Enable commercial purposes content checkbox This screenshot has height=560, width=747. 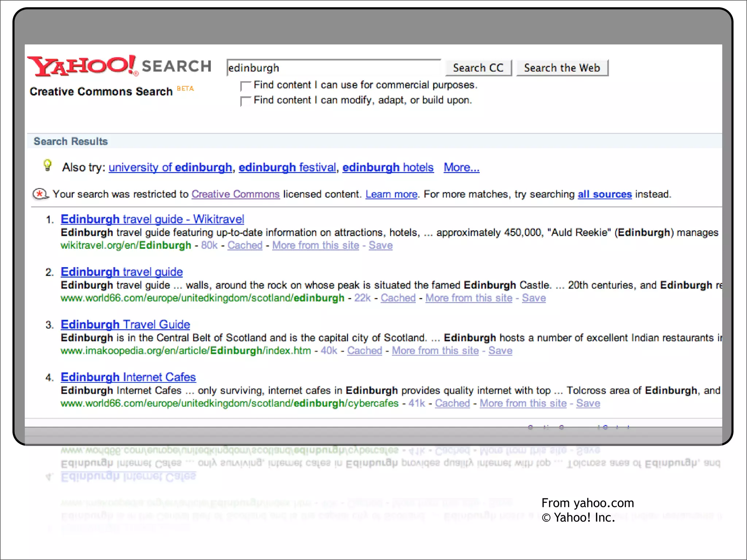(x=245, y=86)
